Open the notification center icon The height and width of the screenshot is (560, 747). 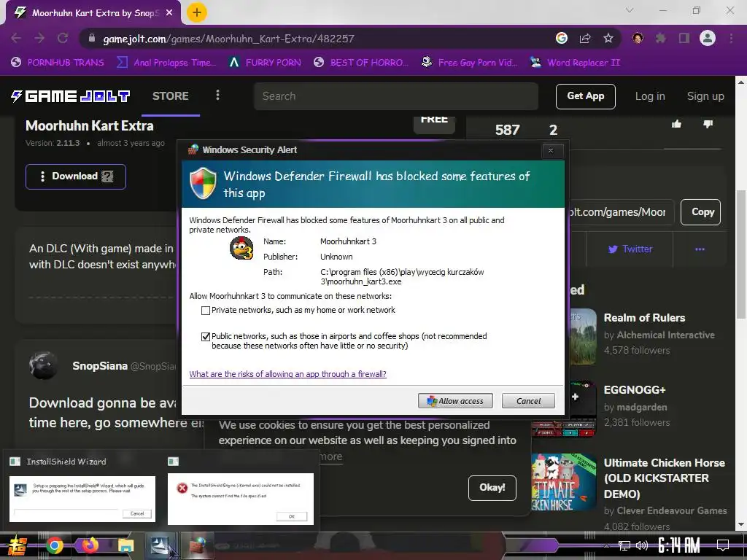723,545
